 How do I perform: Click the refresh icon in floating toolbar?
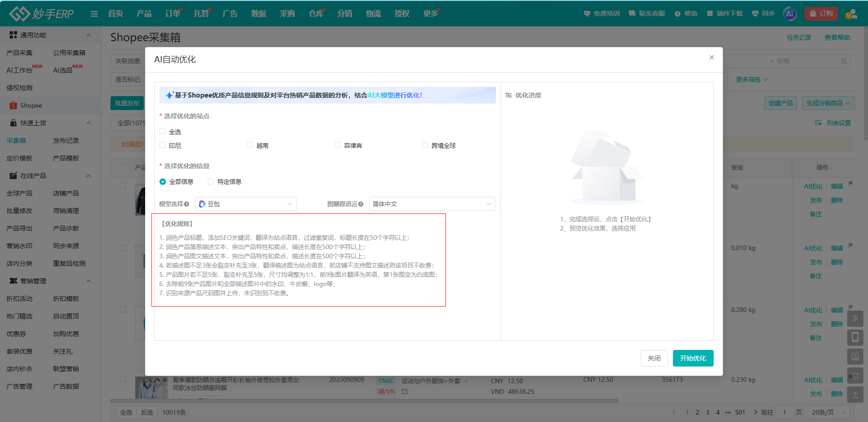coord(855,376)
